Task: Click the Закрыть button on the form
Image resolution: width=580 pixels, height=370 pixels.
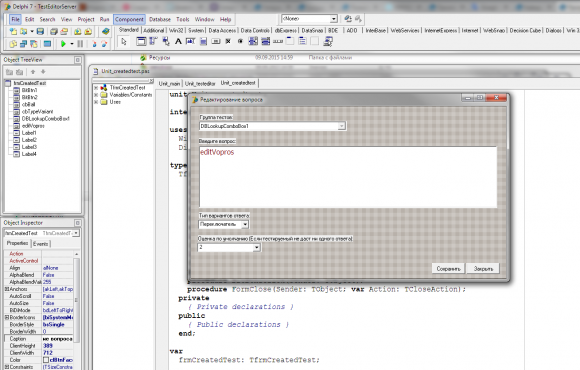Action: pyautogui.click(x=483, y=269)
